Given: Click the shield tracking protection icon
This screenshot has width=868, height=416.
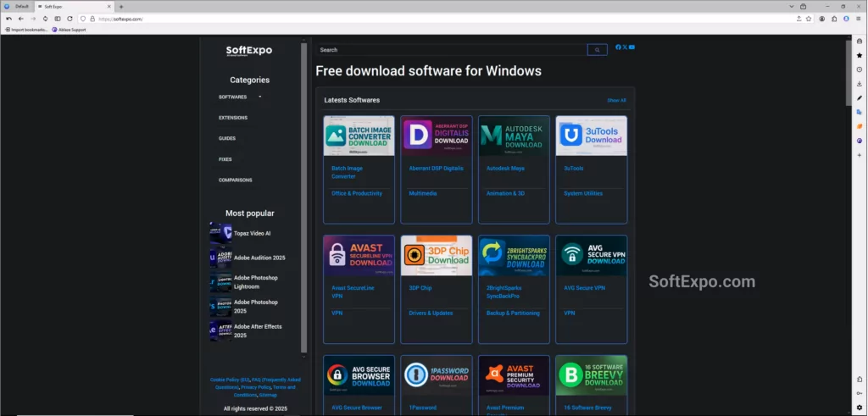Looking at the screenshot, I should pos(84,19).
